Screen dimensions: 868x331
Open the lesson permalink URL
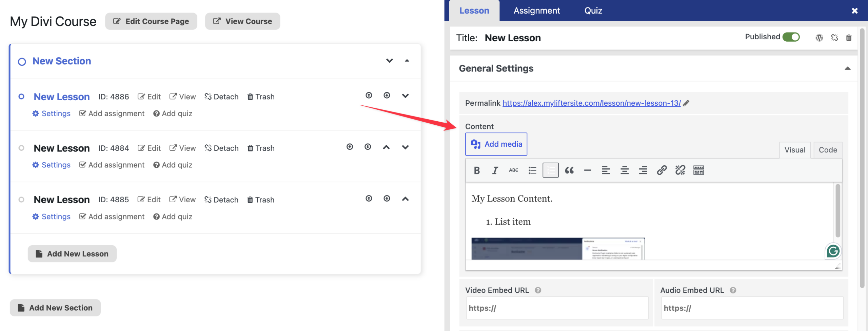tap(591, 103)
